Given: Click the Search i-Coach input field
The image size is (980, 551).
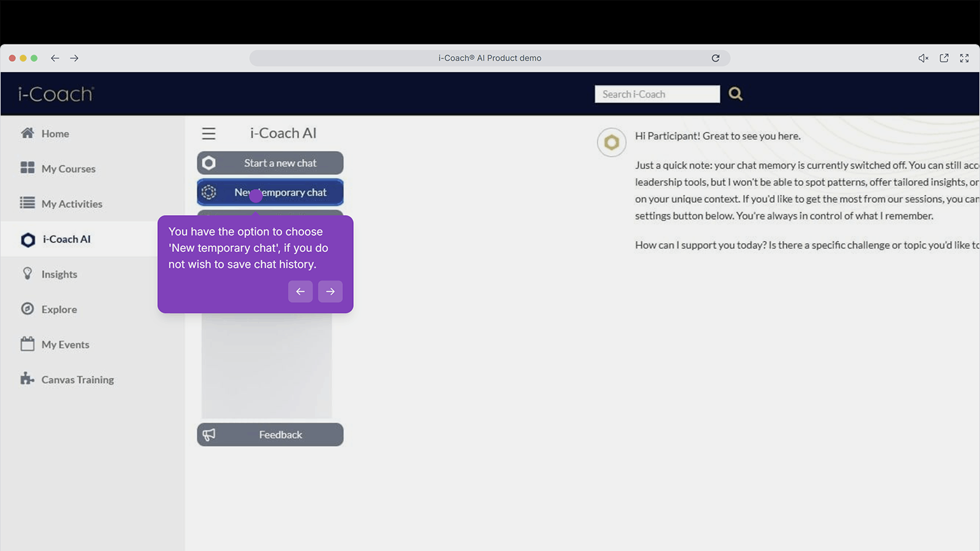Looking at the screenshot, I should click(x=657, y=94).
